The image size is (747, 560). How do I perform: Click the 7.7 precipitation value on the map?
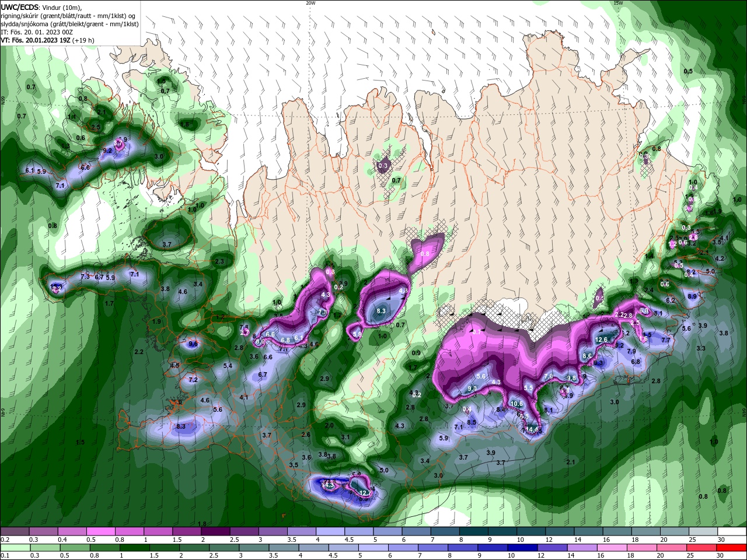coord(666,340)
